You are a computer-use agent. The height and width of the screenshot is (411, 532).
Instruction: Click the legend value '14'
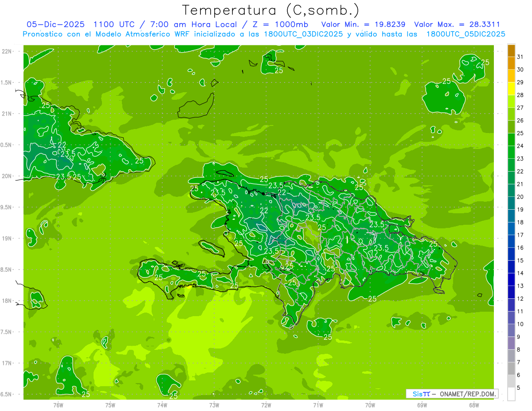point(520,273)
